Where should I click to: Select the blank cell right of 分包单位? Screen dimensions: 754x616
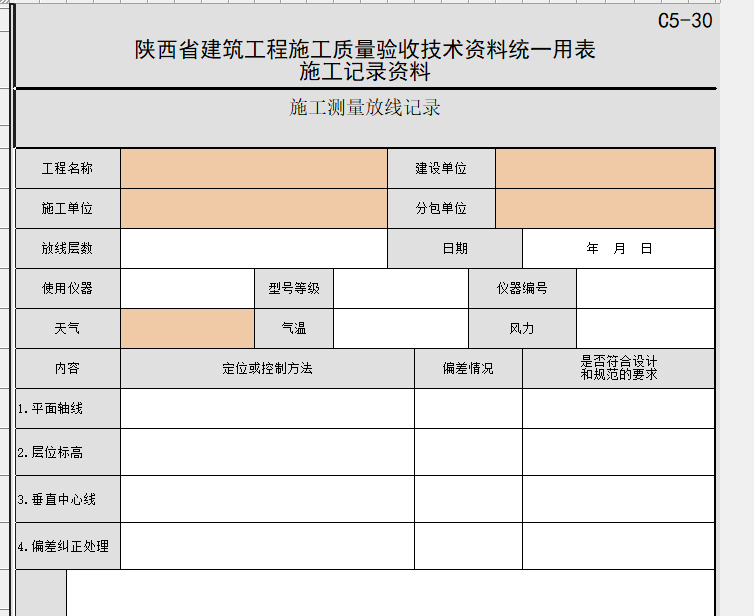pyautogui.click(x=605, y=208)
